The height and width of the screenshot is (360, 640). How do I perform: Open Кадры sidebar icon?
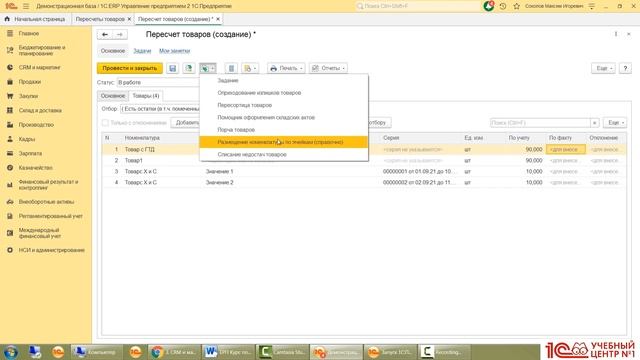pos(10,139)
